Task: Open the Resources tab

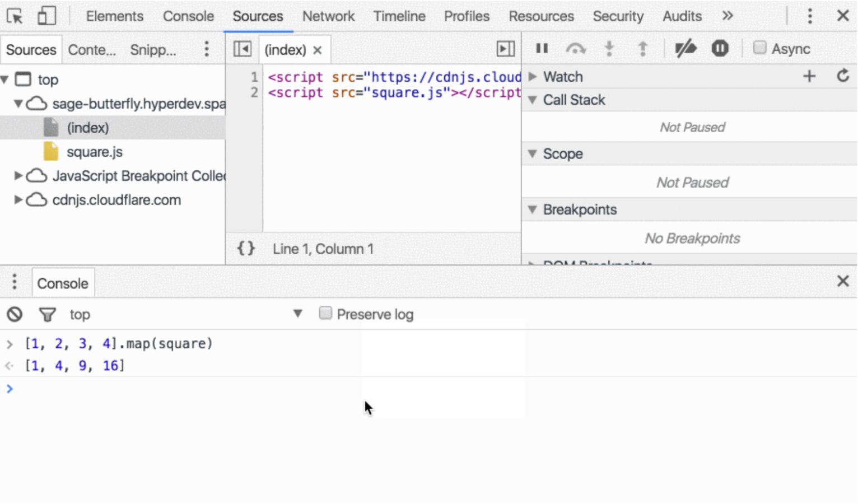Action: pyautogui.click(x=541, y=16)
